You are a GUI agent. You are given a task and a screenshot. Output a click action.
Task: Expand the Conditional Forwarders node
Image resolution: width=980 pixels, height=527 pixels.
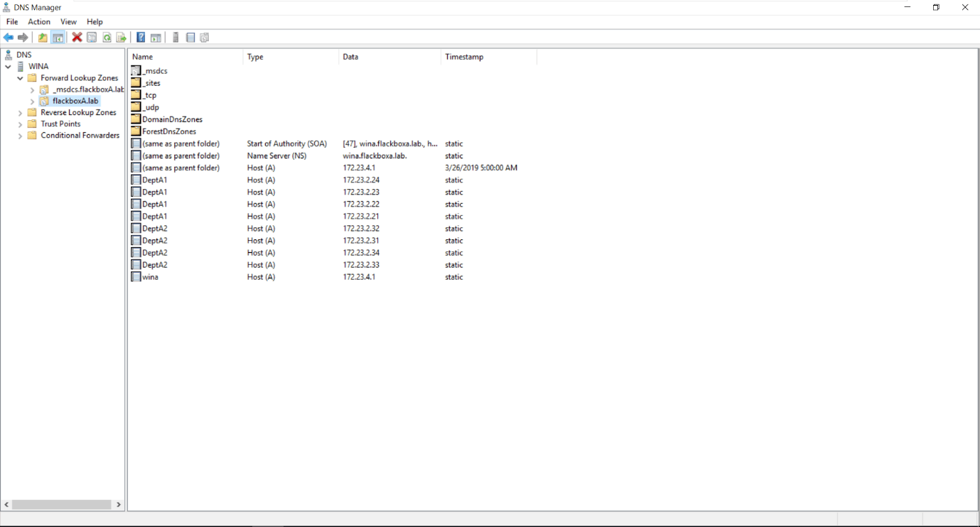[x=20, y=136]
